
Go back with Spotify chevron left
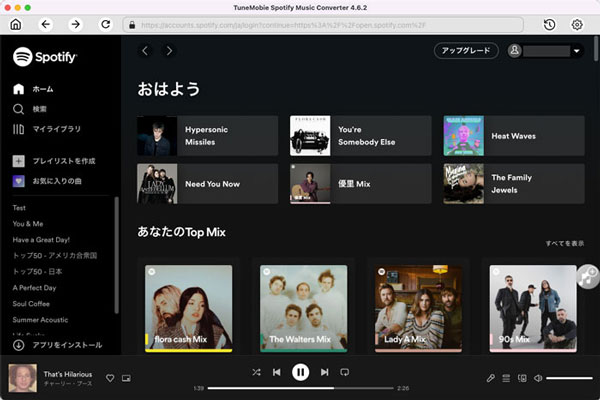(145, 51)
